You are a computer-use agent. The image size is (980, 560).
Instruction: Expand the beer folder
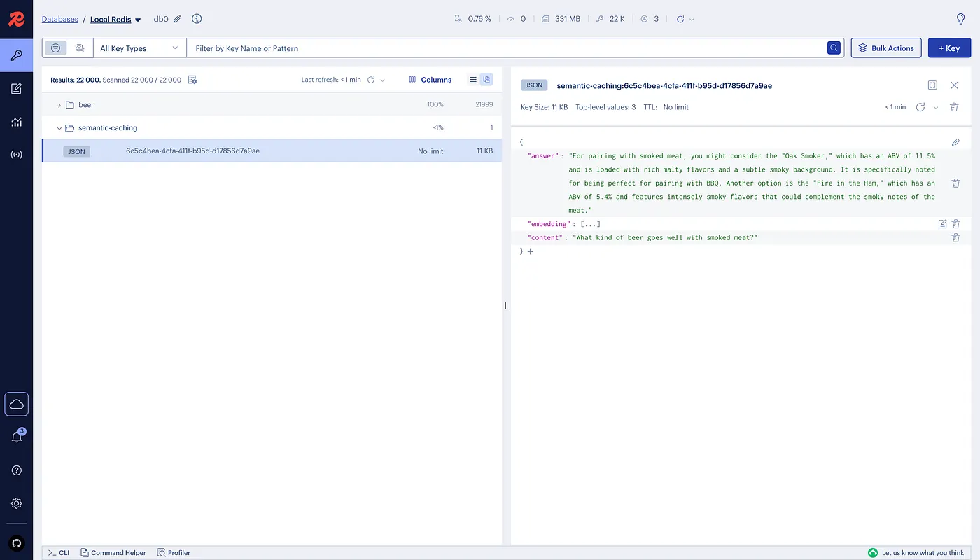click(x=59, y=105)
